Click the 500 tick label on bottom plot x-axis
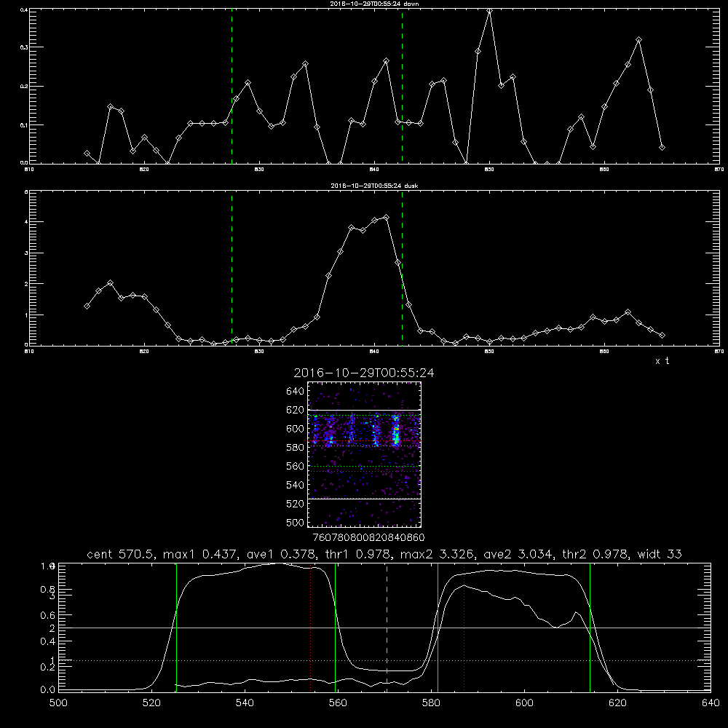Screen dimensions: 728x728 (x=58, y=703)
